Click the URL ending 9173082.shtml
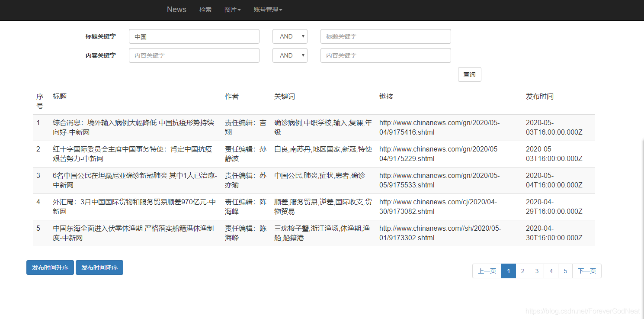Image resolution: width=644 pixels, height=319 pixels. click(438, 206)
